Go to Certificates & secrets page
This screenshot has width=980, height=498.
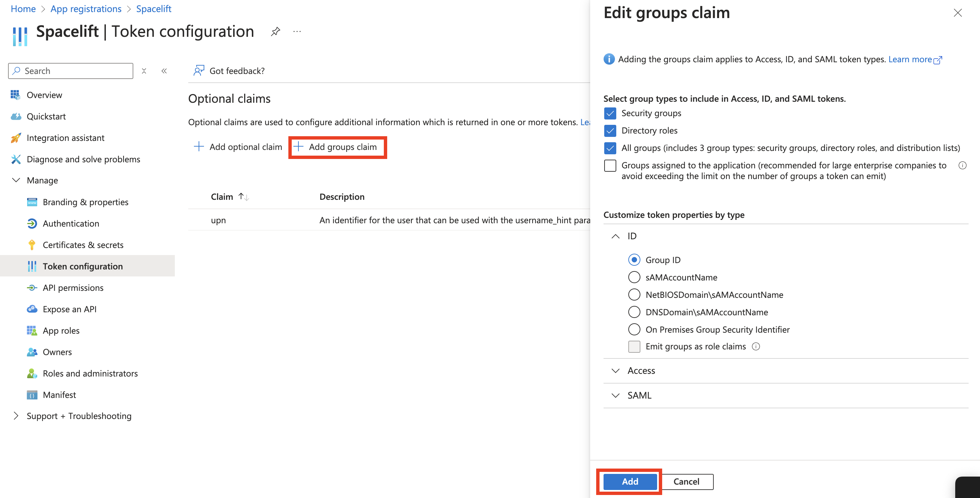pyautogui.click(x=83, y=245)
